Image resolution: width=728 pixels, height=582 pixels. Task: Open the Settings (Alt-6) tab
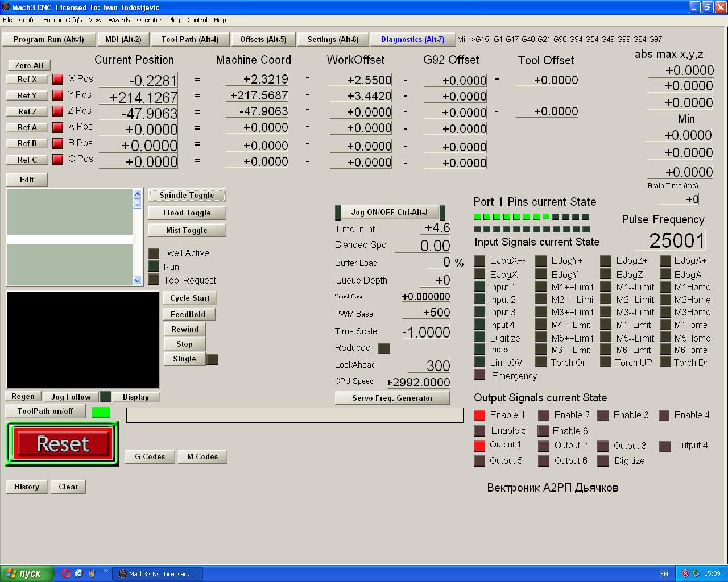(x=333, y=39)
